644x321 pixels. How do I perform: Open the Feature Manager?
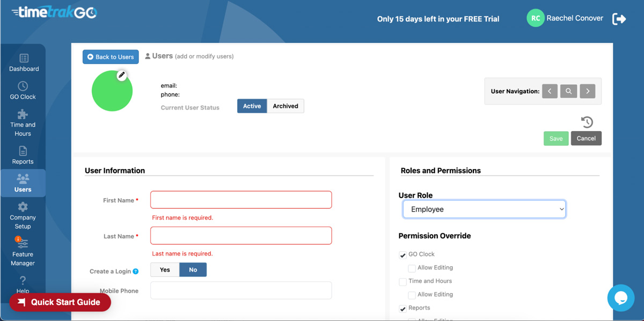point(23,251)
